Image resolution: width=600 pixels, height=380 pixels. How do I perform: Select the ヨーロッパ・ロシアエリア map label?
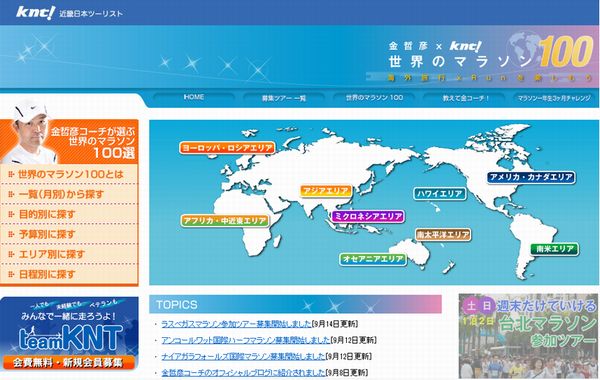click(227, 148)
